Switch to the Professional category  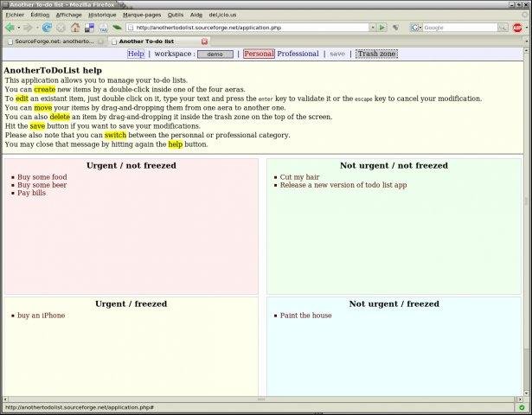(298, 54)
